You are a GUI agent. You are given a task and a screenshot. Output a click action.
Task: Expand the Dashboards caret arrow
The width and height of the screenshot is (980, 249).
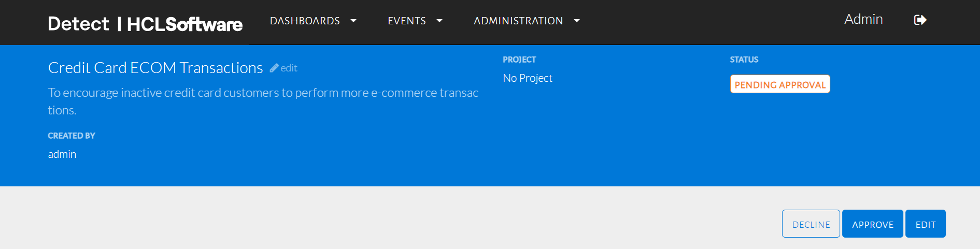[353, 21]
